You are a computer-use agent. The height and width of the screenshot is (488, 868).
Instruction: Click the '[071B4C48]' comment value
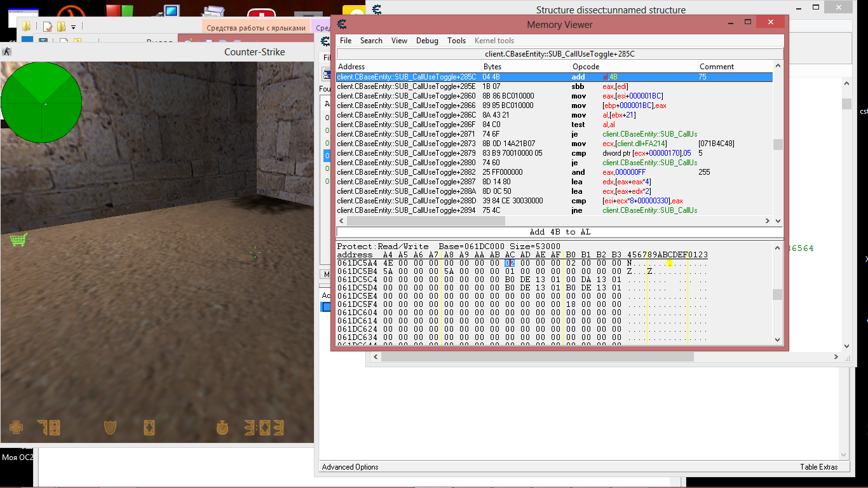(716, 144)
